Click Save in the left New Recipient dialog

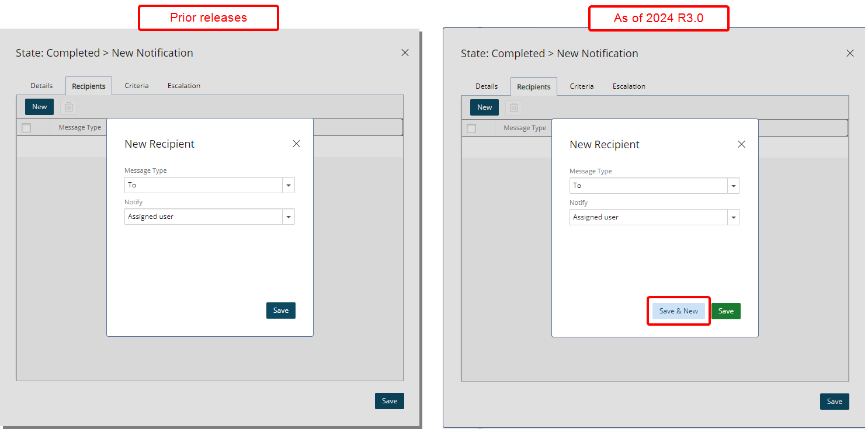(280, 310)
